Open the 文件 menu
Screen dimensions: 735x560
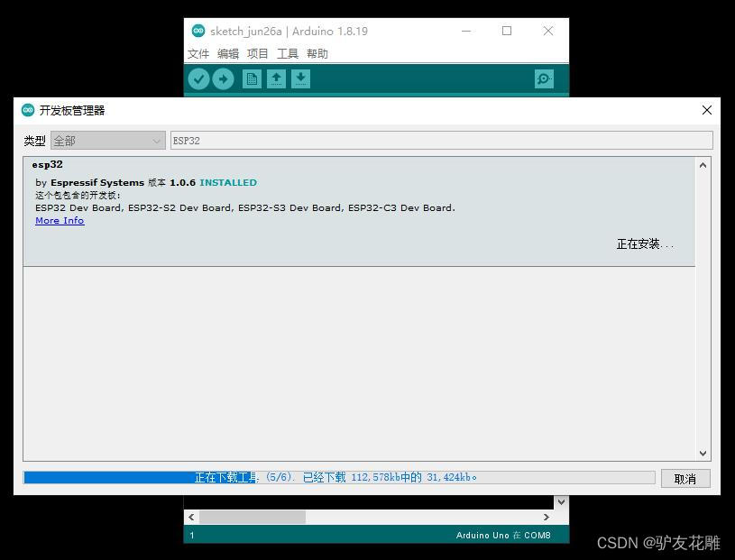tap(198, 53)
